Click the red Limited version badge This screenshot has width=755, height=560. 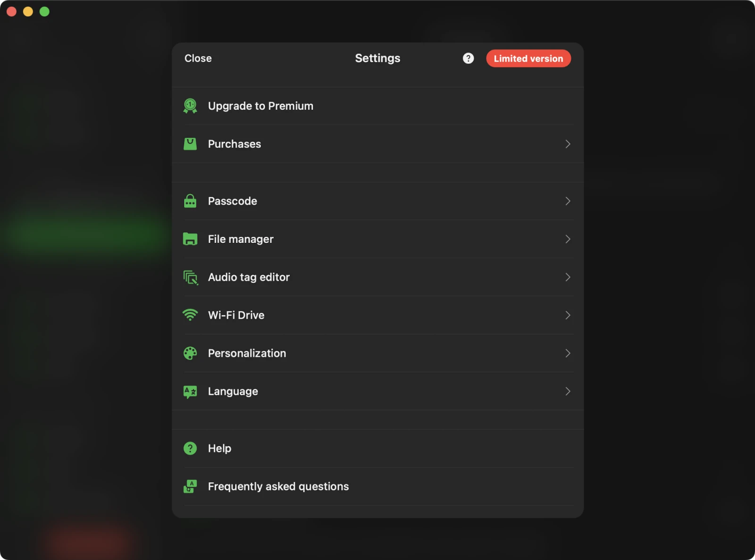[x=528, y=59]
